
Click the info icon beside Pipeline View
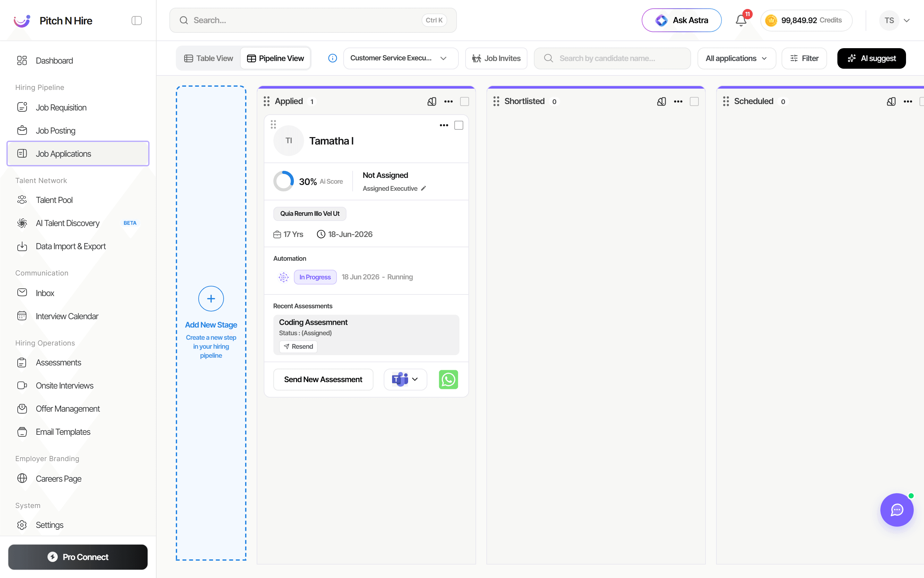pos(333,58)
